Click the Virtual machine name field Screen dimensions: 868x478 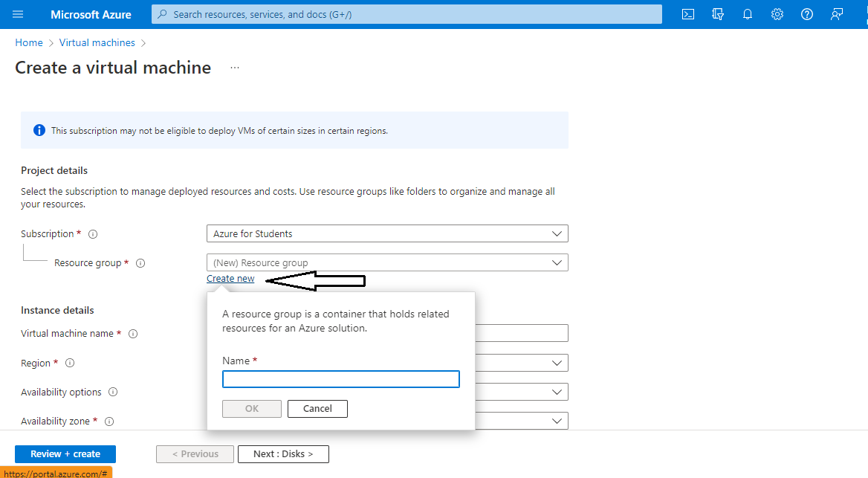pos(522,334)
